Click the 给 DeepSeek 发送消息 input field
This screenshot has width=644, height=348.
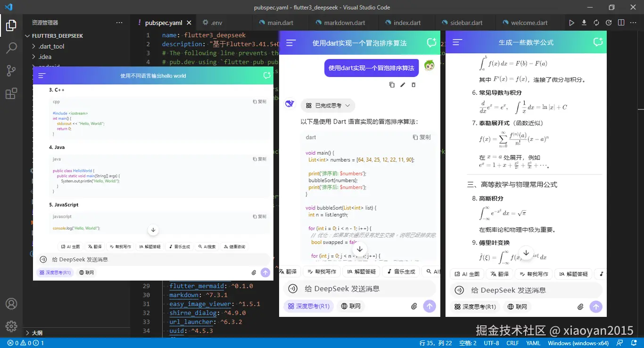tap(361, 288)
